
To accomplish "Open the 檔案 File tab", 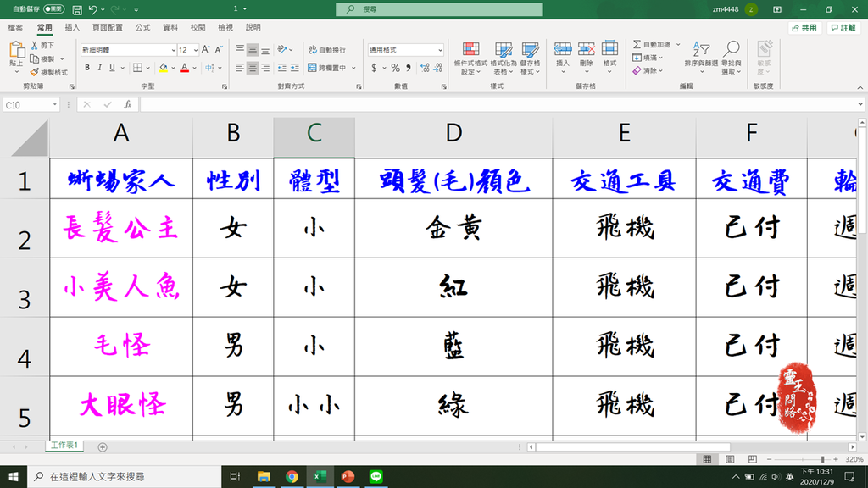I will point(15,28).
